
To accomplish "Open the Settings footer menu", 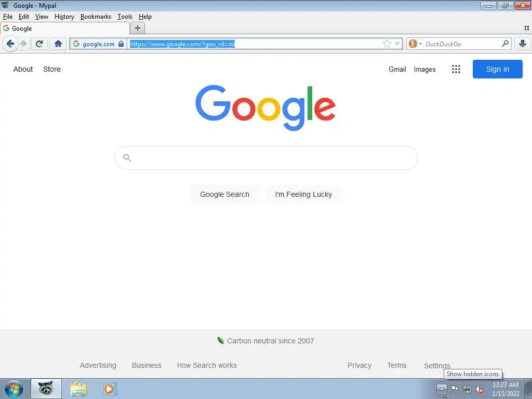I will click(x=437, y=366).
